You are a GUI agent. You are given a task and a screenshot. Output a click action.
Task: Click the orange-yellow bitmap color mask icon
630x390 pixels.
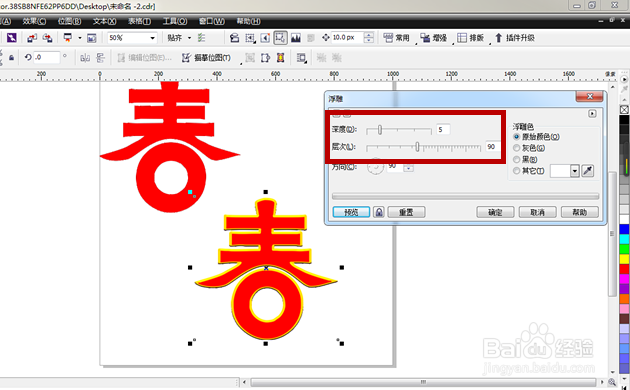(x=280, y=58)
